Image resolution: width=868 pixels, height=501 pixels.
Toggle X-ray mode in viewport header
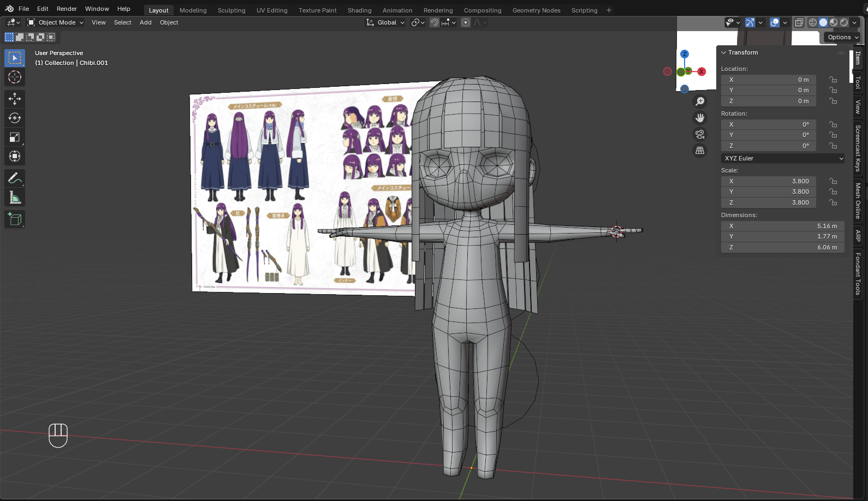point(799,22)
